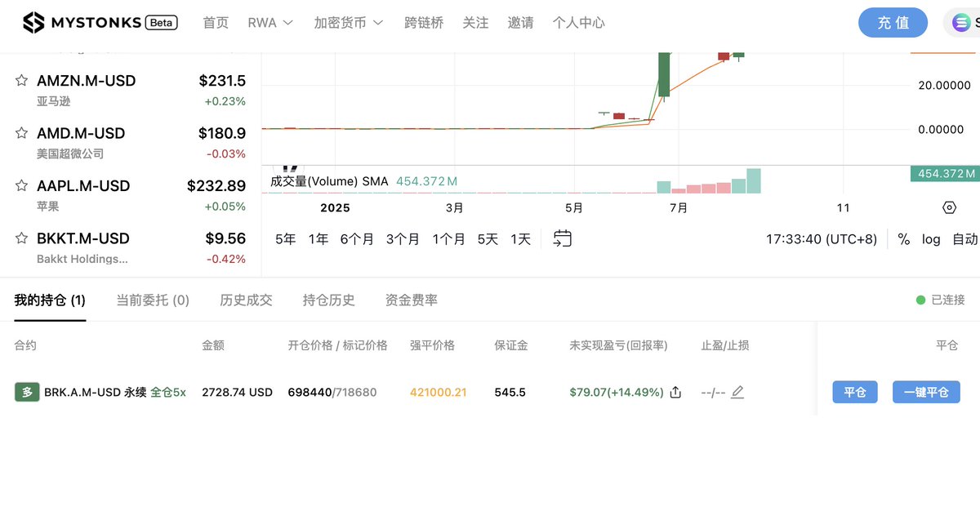Open the 跨链桥 page
Screen dimensions: 980x507
[424, 23]
